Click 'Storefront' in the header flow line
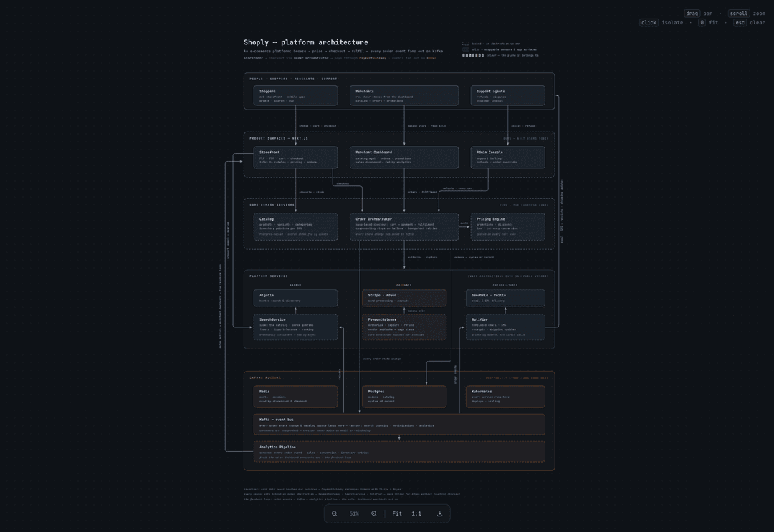 point(253,58)
